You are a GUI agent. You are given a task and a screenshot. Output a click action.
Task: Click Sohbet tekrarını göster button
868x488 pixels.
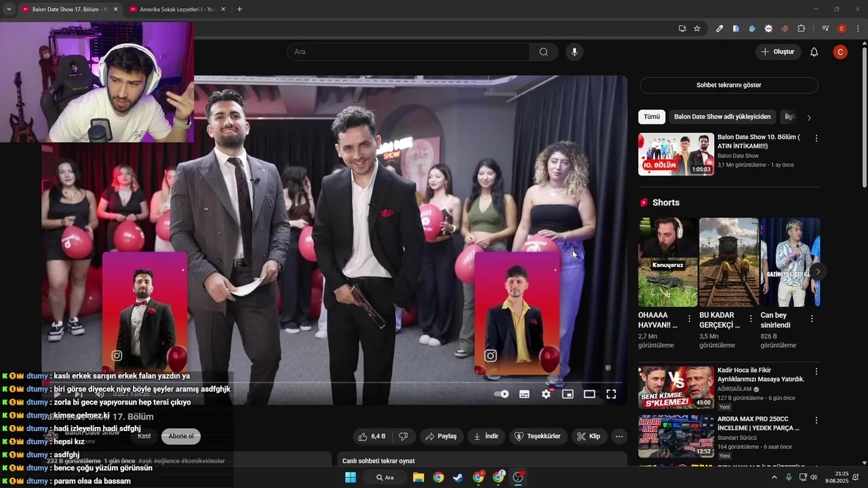click(x=729, y=85)
